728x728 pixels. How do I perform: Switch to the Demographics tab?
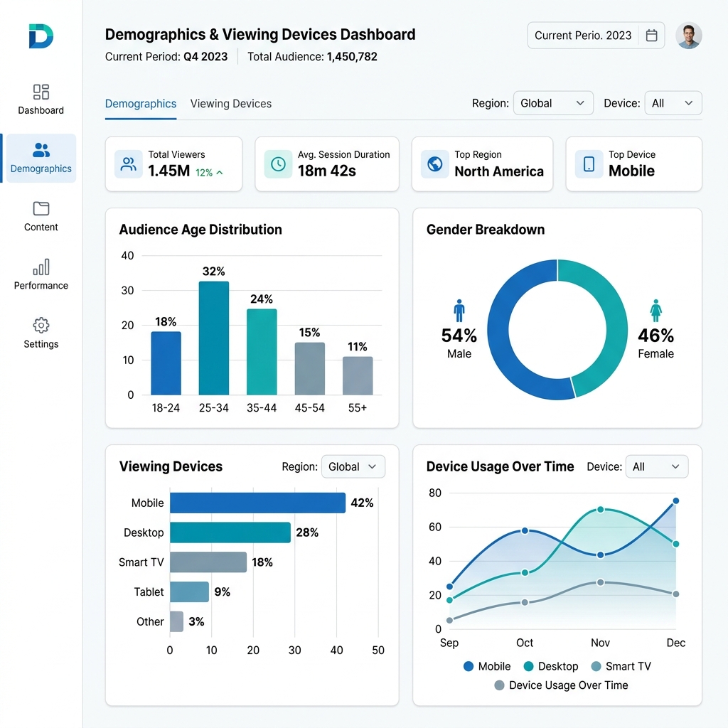(x=141, y=104)
